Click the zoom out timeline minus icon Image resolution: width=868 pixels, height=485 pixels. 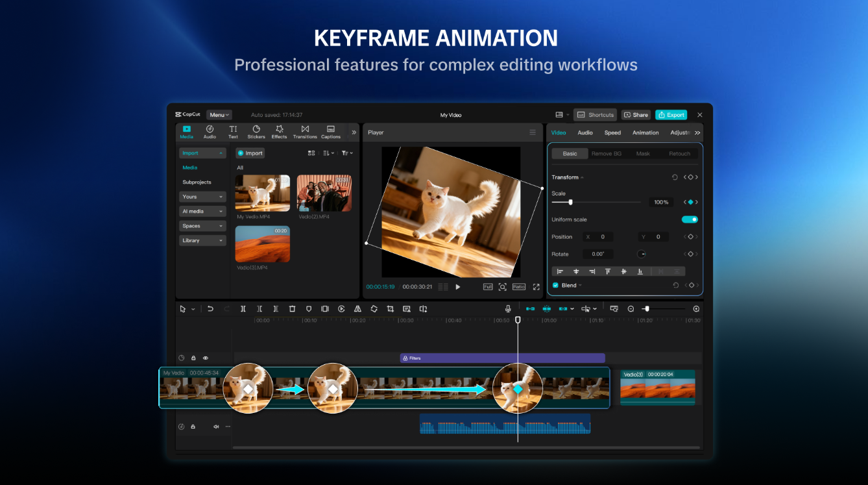point(631,309)
